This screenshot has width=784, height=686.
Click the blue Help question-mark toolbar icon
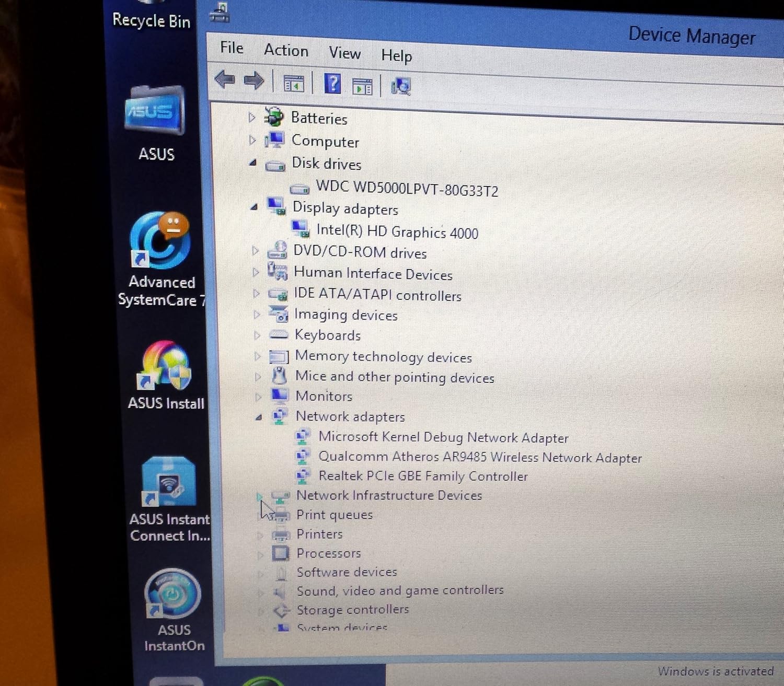coord(332,84)
